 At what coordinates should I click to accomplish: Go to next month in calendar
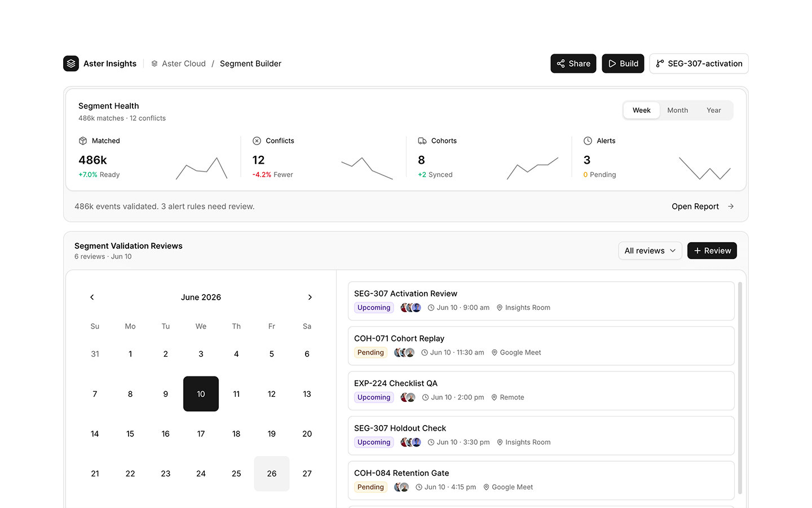pos(310,297)
